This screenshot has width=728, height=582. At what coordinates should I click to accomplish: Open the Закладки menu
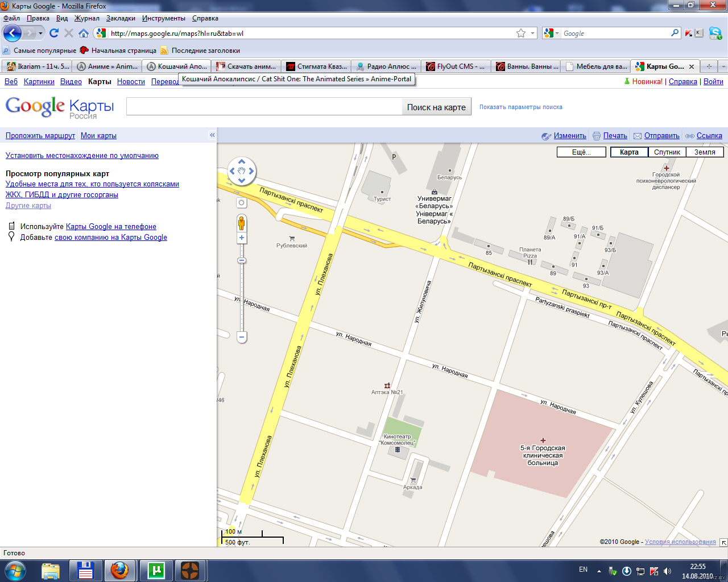(121, 18)
